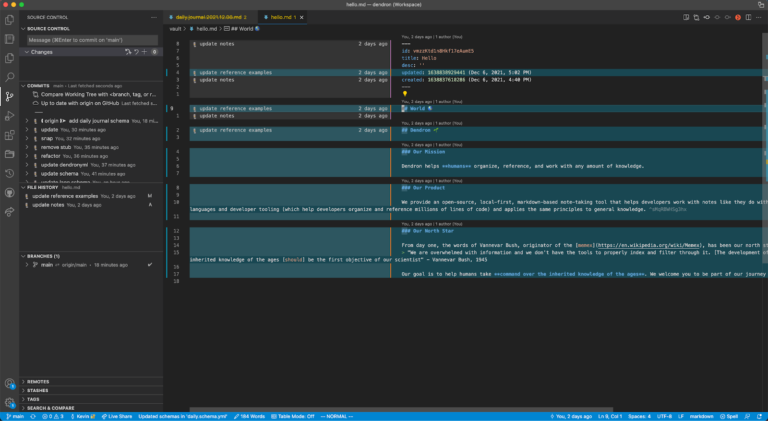The width and height of the screenshot is (768, 421).
Task: Click the Manage gear icon
Action: 9,400
